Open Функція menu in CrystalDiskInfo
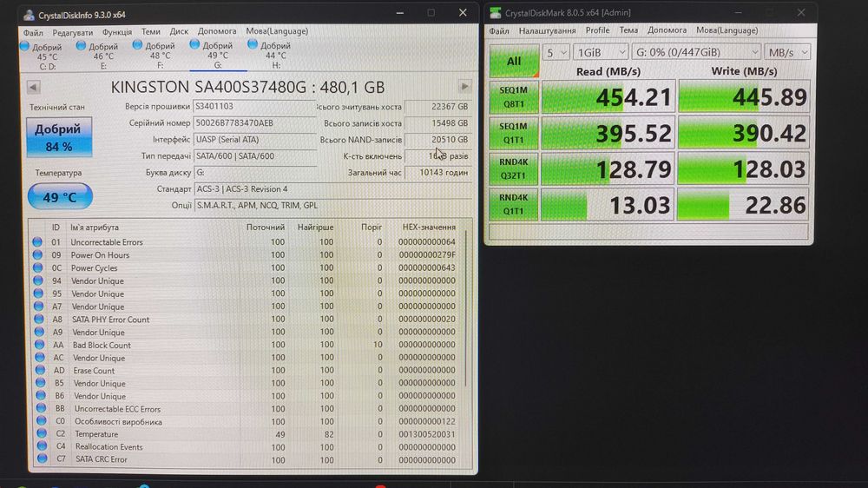 pyautogui.click(x=117, y=33)
